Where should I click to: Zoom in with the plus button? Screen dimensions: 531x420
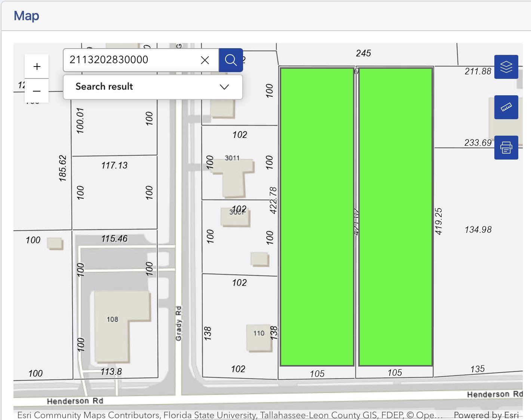point(37,67)
